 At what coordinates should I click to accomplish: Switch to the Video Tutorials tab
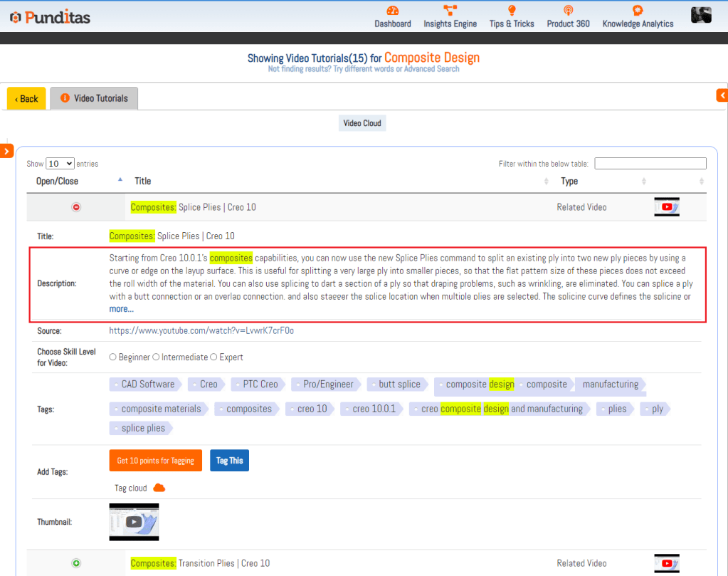[x=94, y=98]
